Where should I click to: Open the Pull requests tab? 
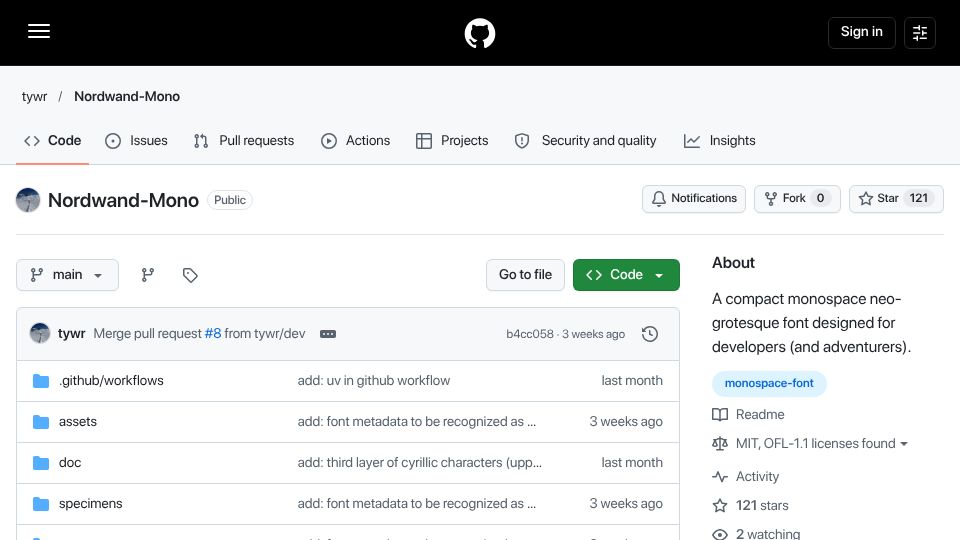[x=244, y=141]
